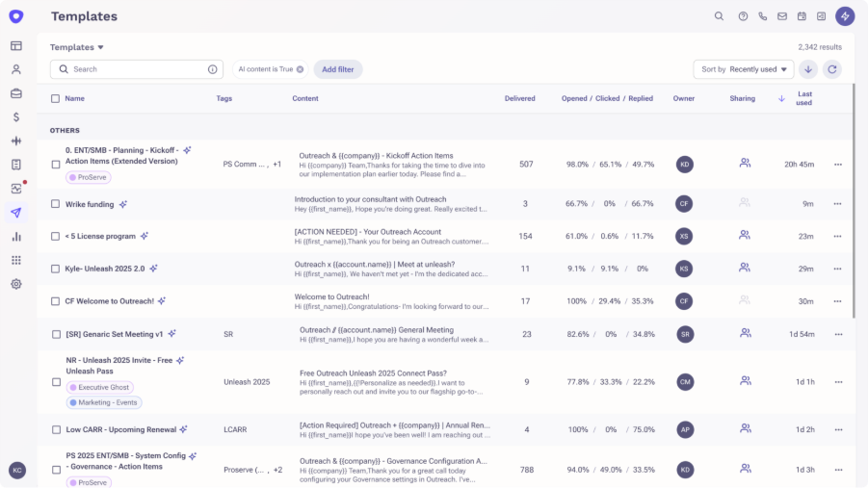Click into the template Search field

click(137, 69)
